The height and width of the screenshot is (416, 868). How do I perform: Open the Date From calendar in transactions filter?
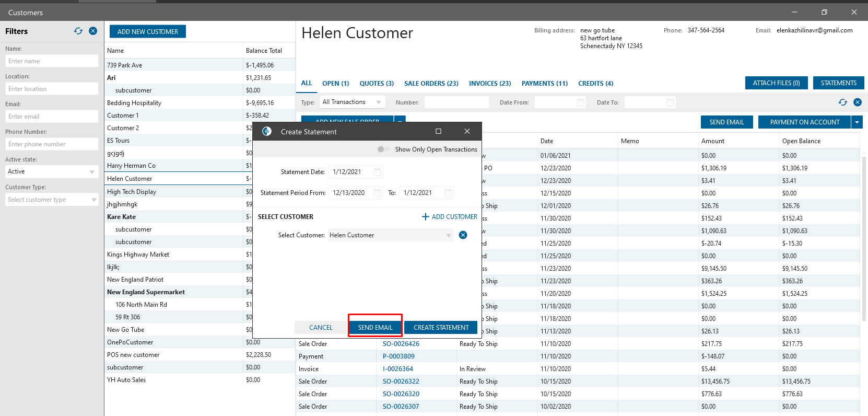581,102
